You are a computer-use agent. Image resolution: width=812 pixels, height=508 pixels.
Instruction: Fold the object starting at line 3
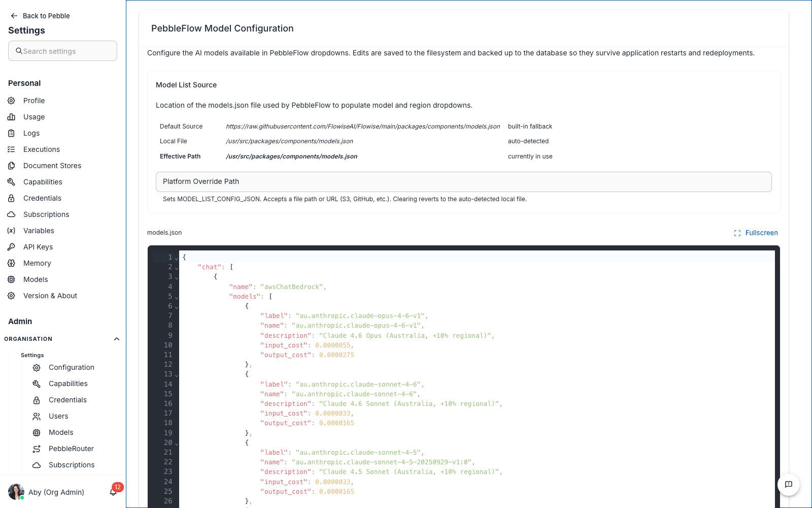[x=177, y=277]
